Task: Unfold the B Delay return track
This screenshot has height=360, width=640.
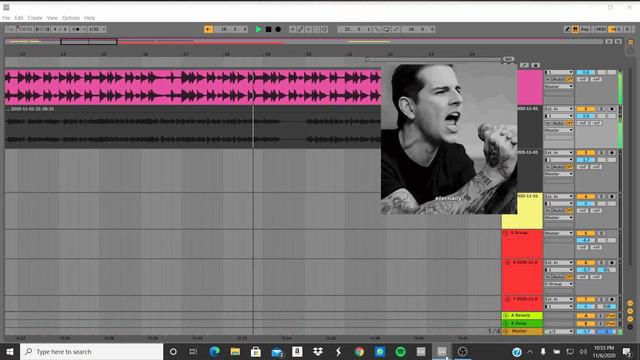Action: click(x=506, y=323)
